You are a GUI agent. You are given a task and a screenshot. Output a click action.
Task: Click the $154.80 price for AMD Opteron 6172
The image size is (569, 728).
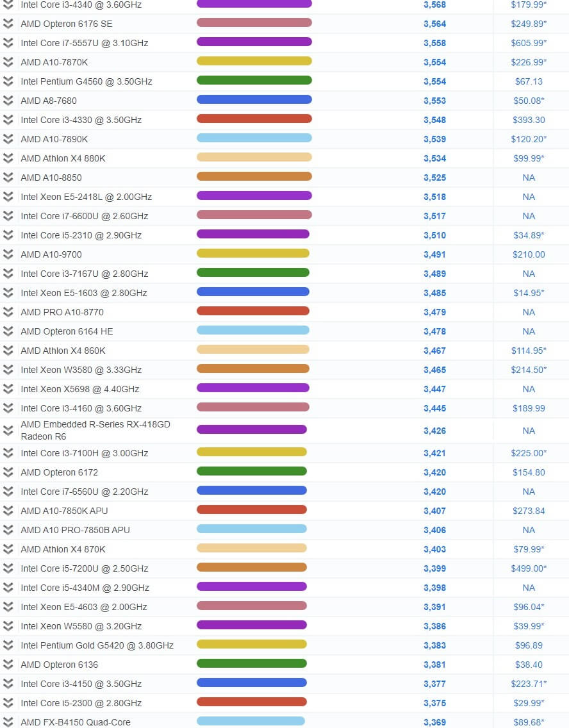529,472
